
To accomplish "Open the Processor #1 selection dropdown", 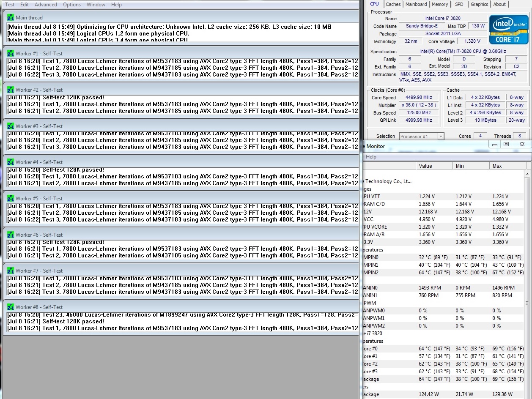I will pos(421,136).
